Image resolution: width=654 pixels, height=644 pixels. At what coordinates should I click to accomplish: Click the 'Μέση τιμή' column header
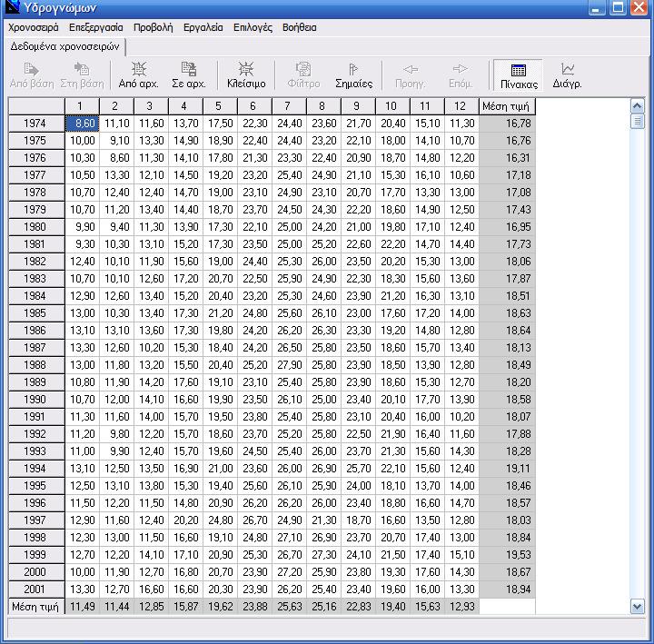[x=507, y=106]
